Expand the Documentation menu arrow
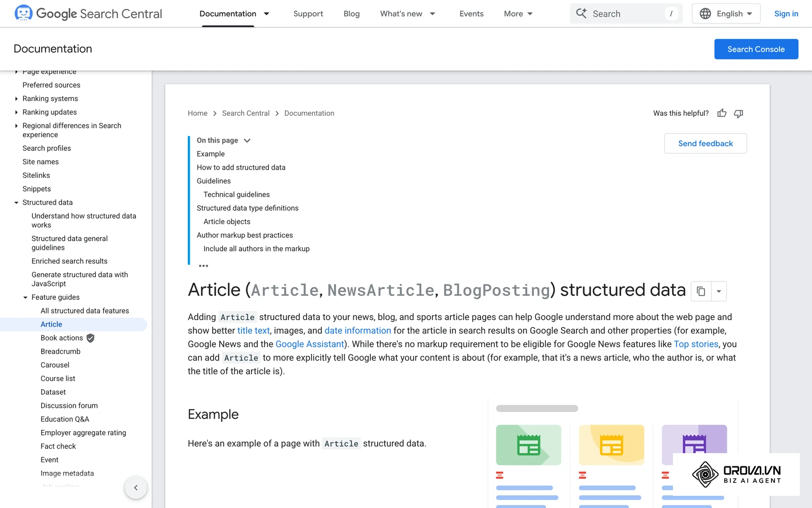The height and width of the screenshot is (508, 812). [266, 14]
